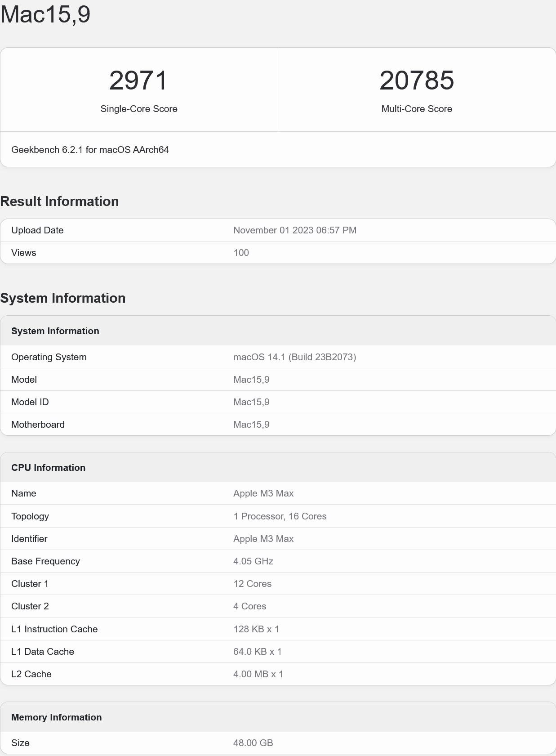Click the memory size 48.00 GB value
Image resolution: width=556 pixels, height=756 pixels.
click(253, 743)
